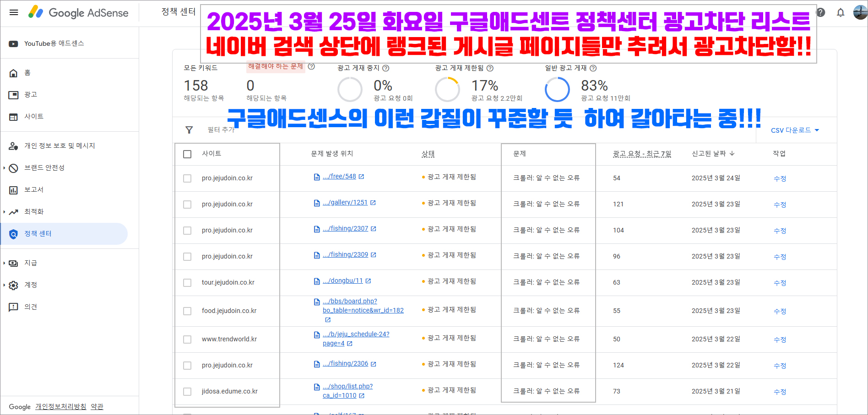
Task: Check the www.trendworld.kr row
Action: click(187, 340)
